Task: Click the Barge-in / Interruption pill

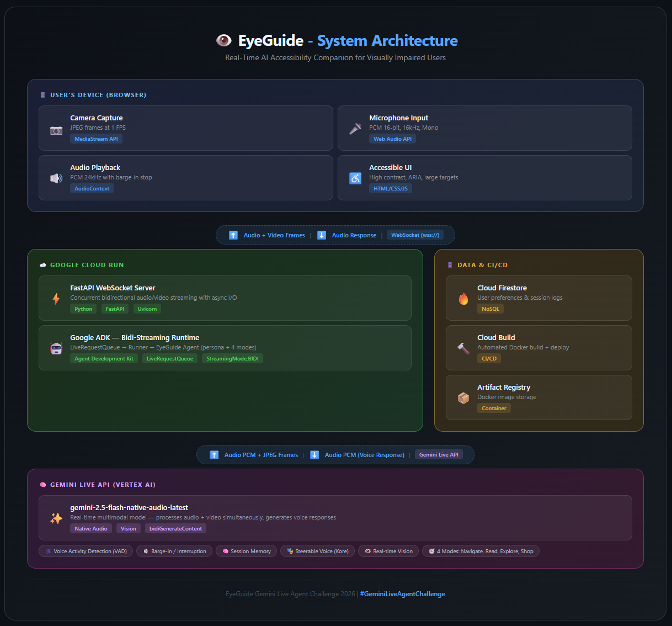Action: 174,551
